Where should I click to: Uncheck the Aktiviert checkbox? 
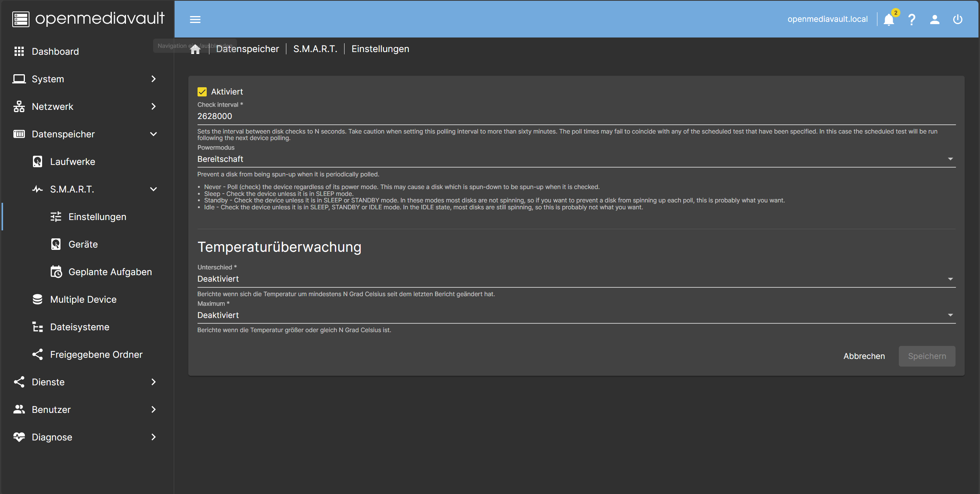tap(202, 92)
